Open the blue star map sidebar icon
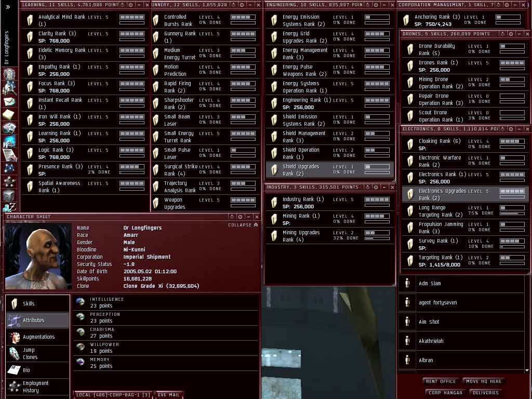The image size is (532, 399). [x=9, y=168]
